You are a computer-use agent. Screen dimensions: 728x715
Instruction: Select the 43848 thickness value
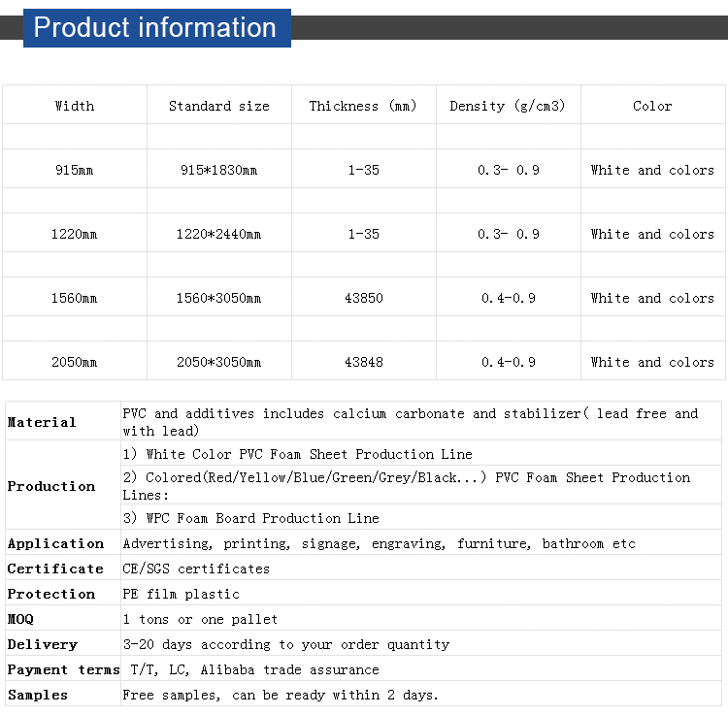[x=364, y=362]
